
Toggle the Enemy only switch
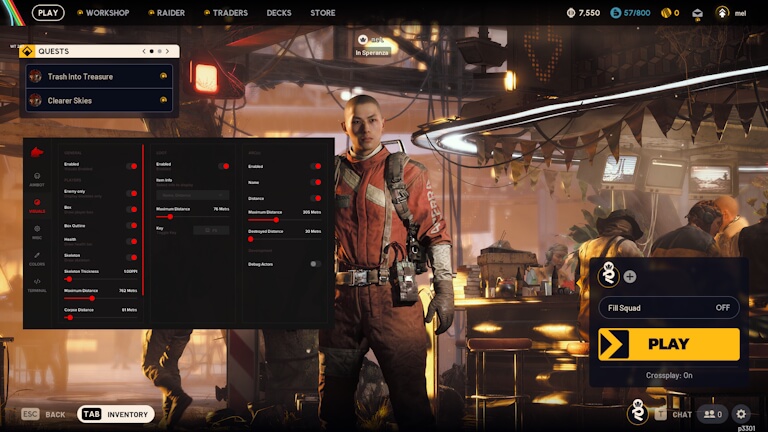(131, 193)
